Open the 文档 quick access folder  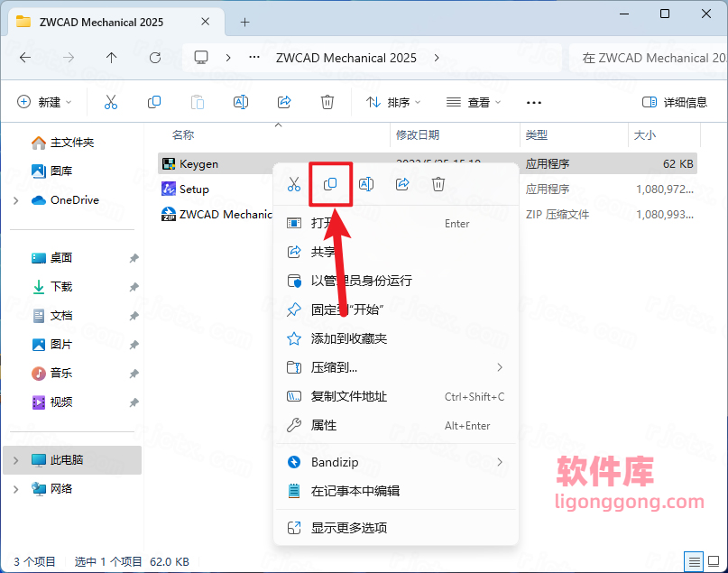[52, 316]
